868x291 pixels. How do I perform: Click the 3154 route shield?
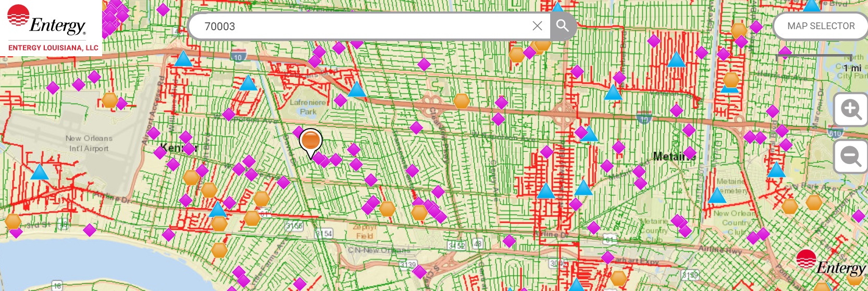pyautogui.click(x=324, y=233)
